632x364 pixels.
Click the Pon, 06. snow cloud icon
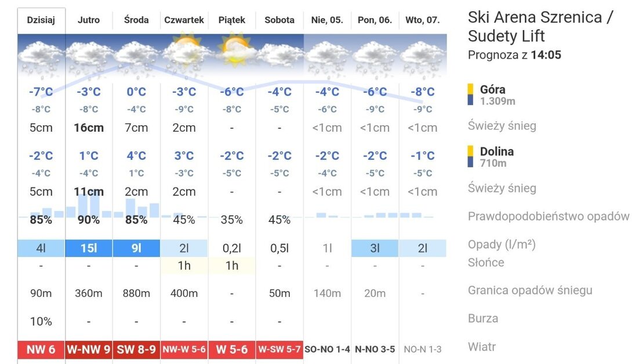click(375, 59)
